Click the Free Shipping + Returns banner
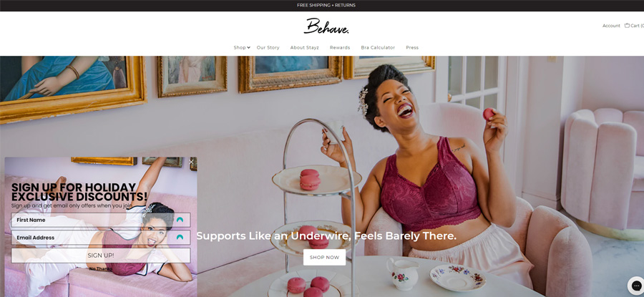This screenshot has width=644, height=297. click(x=326, y=5)
